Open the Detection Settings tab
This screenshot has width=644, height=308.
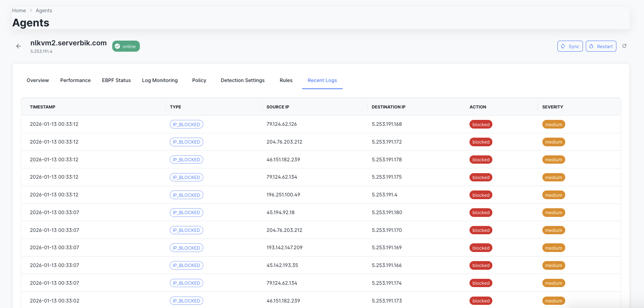pyautogui.click(x=243, y=80)
